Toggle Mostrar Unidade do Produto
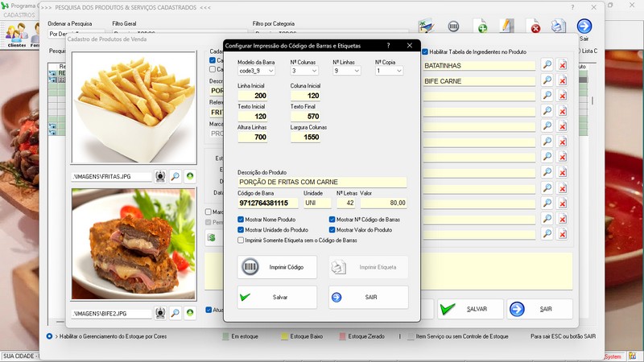The height and width of the screenshot is (362, 644). (241, 230)
